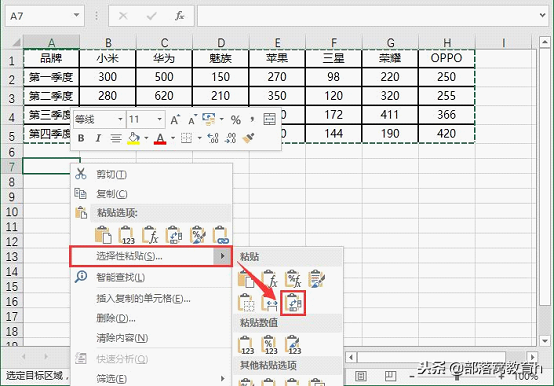Select row header 9
This screenshot has height=386, width=554.
click(12, 197)
